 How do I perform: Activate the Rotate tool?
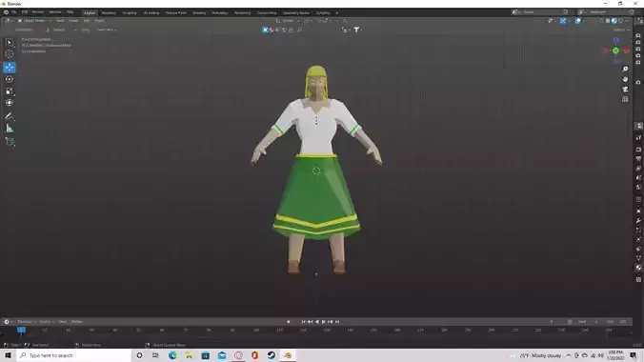(x=10, y=79)
